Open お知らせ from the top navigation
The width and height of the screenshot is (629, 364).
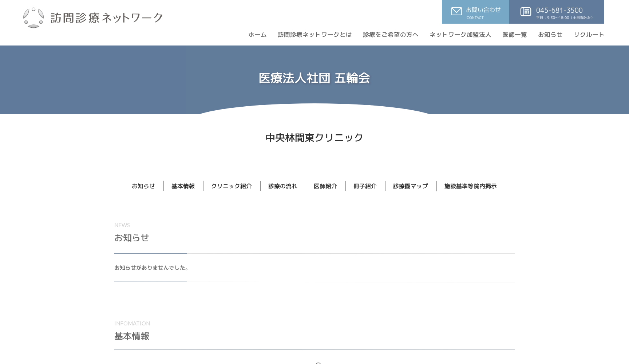pos(550,35)
